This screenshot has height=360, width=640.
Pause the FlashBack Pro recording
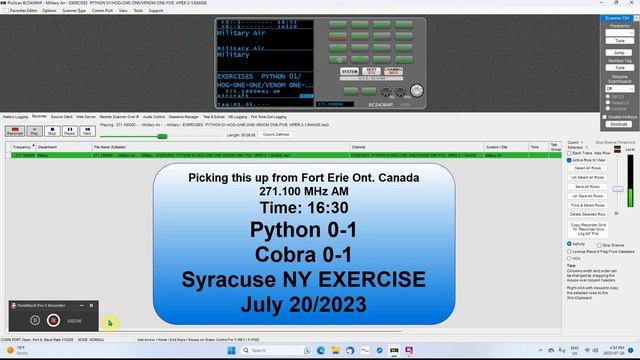pos(35,320)
